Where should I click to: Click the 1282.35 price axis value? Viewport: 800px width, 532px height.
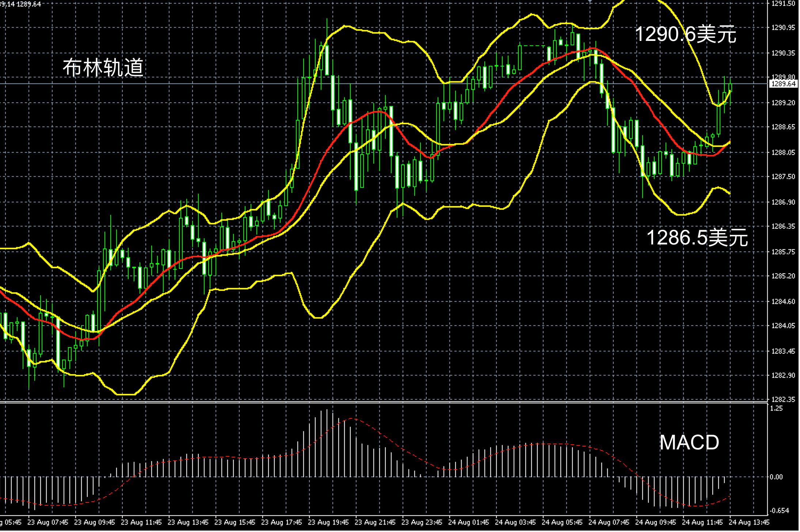(783, 399)
